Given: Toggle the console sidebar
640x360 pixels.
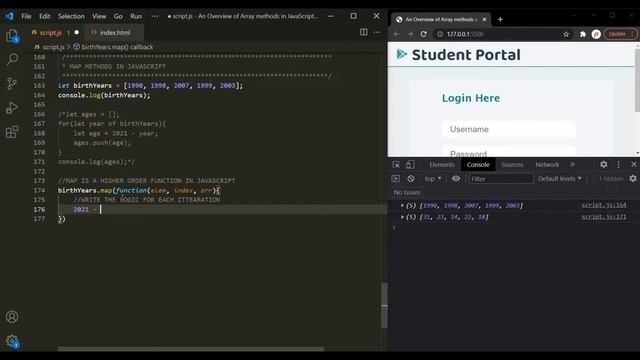Looking at the screenshot, I should 396,179.
